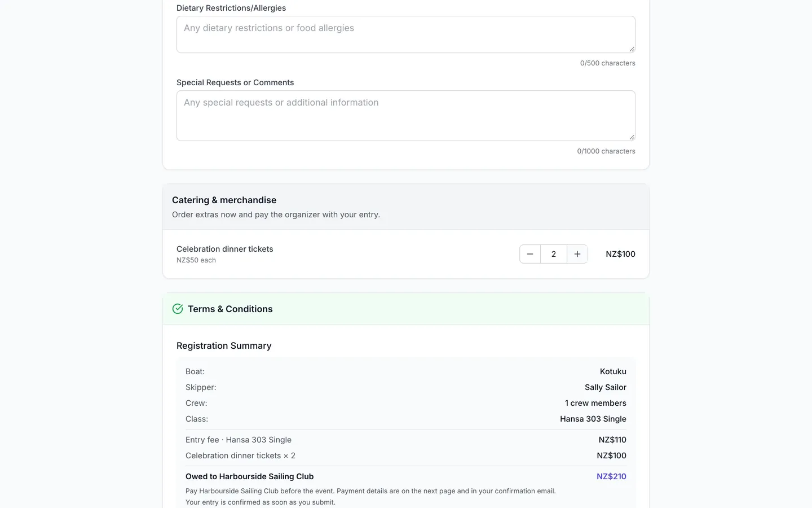Click the NZ$100 dinner ticket subtotal beside the stepper
The image size is (812, 508).
620,254
